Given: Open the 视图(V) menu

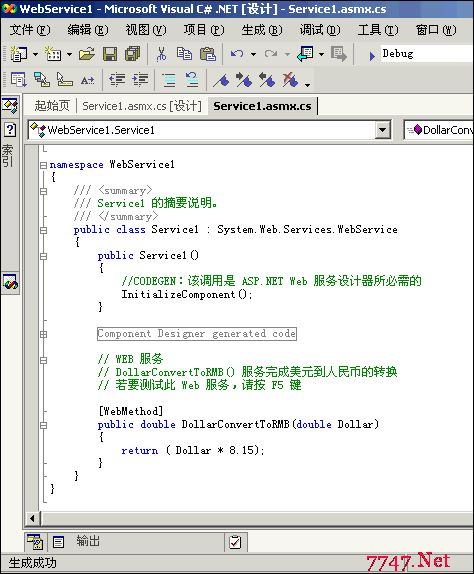Looking at the screenshot, I should tap(146, 30).
